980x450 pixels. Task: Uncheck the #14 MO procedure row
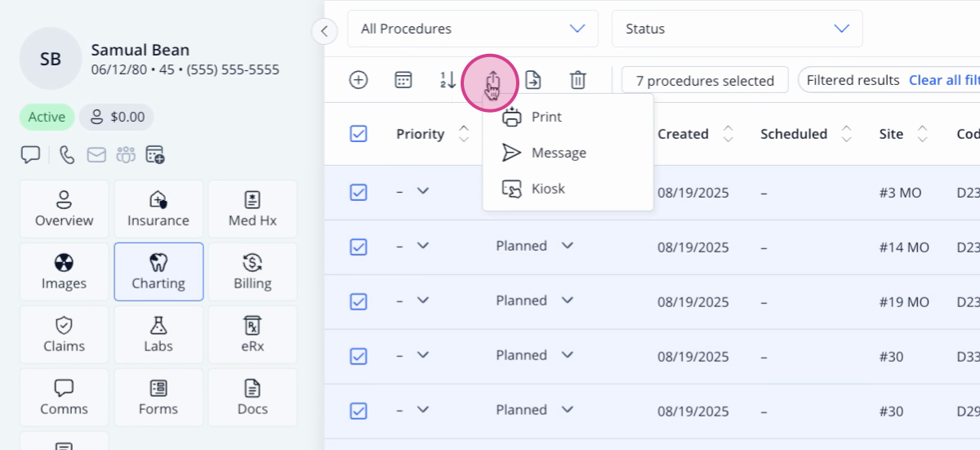click(359, 247)
